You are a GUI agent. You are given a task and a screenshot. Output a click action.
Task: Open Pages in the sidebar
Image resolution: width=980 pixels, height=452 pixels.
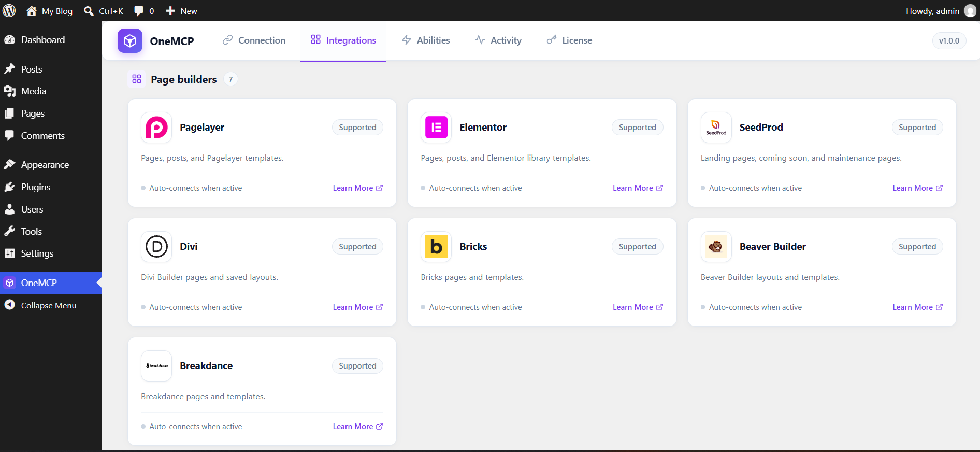click(x=51, y=114)
